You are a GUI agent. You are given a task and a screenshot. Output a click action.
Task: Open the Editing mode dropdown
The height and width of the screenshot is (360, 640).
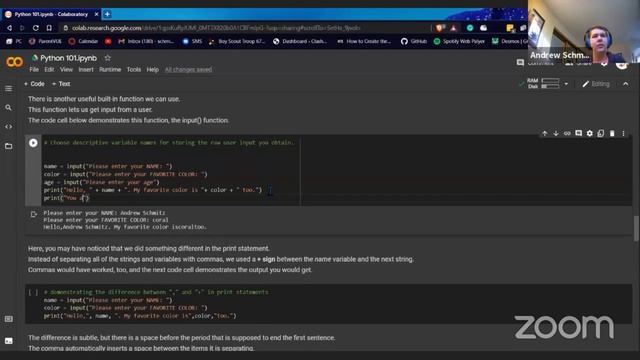[596, 84]
